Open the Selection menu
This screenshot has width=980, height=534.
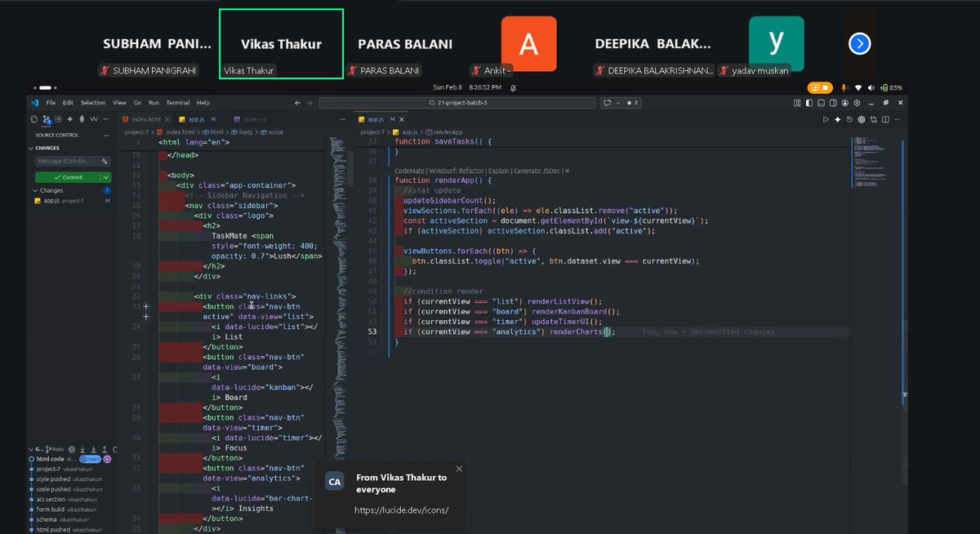pyautogui.click(x=93, y=103)
